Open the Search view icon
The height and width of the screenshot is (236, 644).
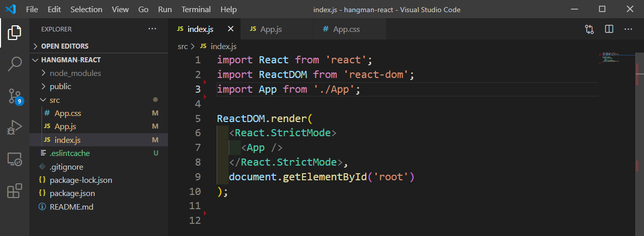click(x=14, y=64)
